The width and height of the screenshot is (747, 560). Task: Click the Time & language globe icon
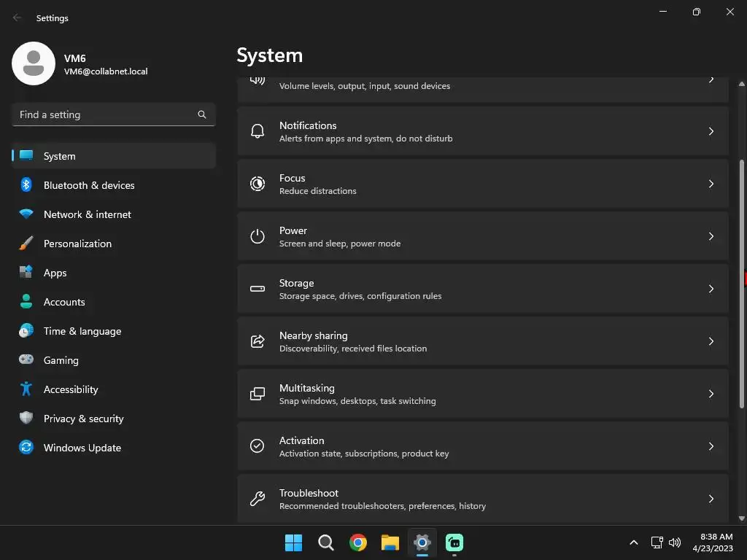pyautogui.click(x=26, y=330)
